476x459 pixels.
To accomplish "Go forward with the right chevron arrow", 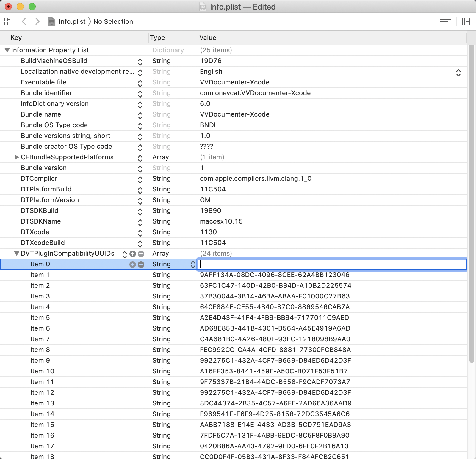I will [x=37, y=21].
